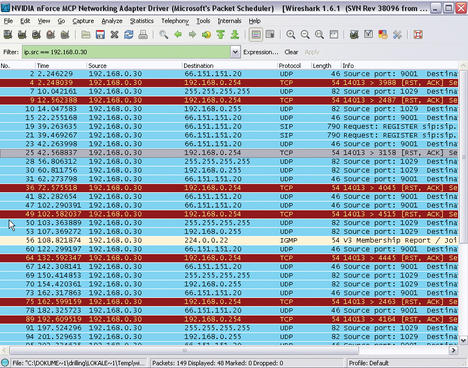Click the zoom in magnifier icon

(291, 35)
